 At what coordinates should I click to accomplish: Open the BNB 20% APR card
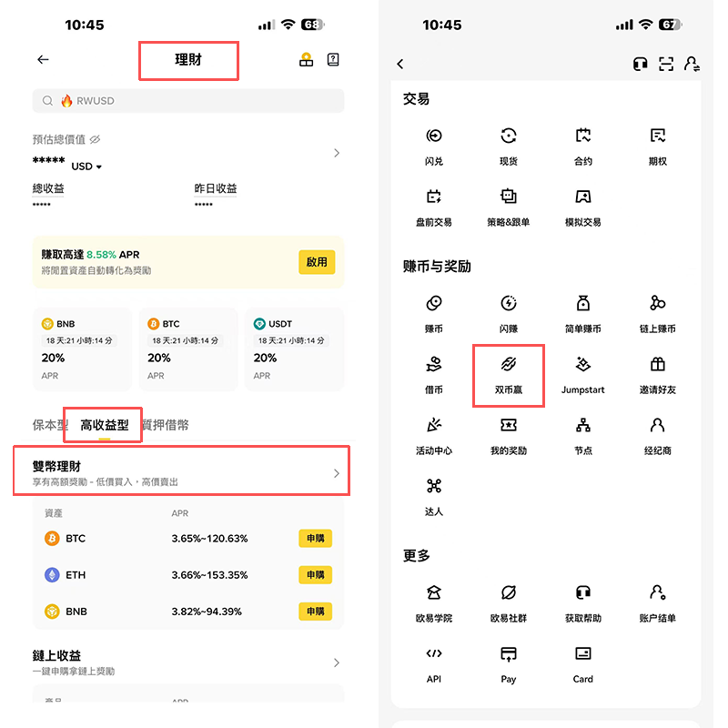[x=82, y=349]
